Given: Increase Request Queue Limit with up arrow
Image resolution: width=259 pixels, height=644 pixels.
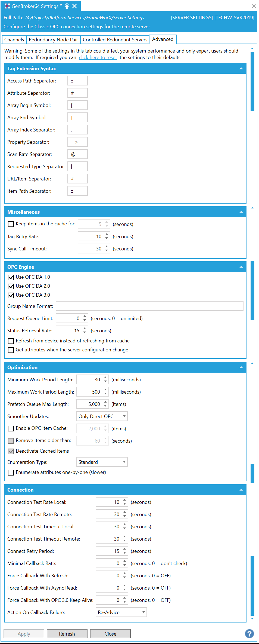Looking at the screenshot, I should 85,316.
